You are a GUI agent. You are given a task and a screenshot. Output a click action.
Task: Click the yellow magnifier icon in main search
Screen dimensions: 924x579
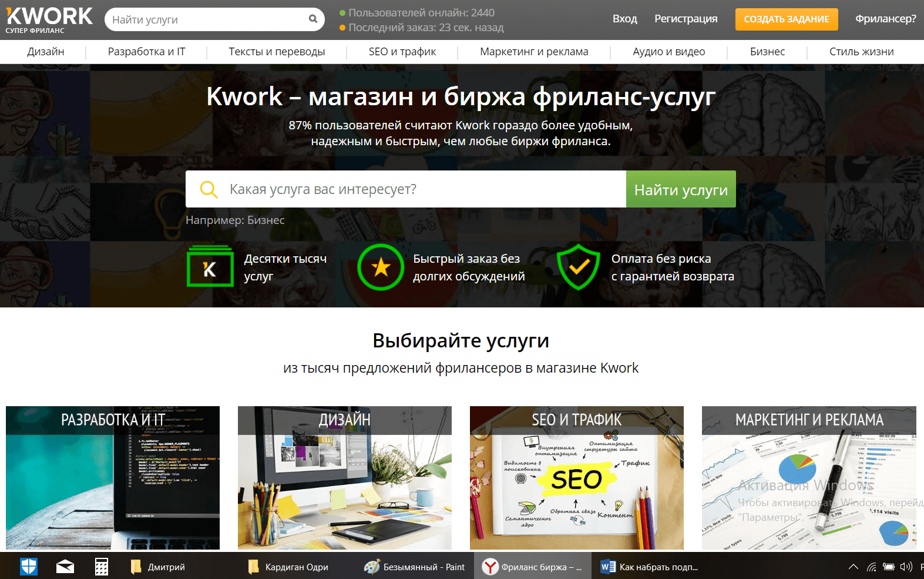coord(209,189)
